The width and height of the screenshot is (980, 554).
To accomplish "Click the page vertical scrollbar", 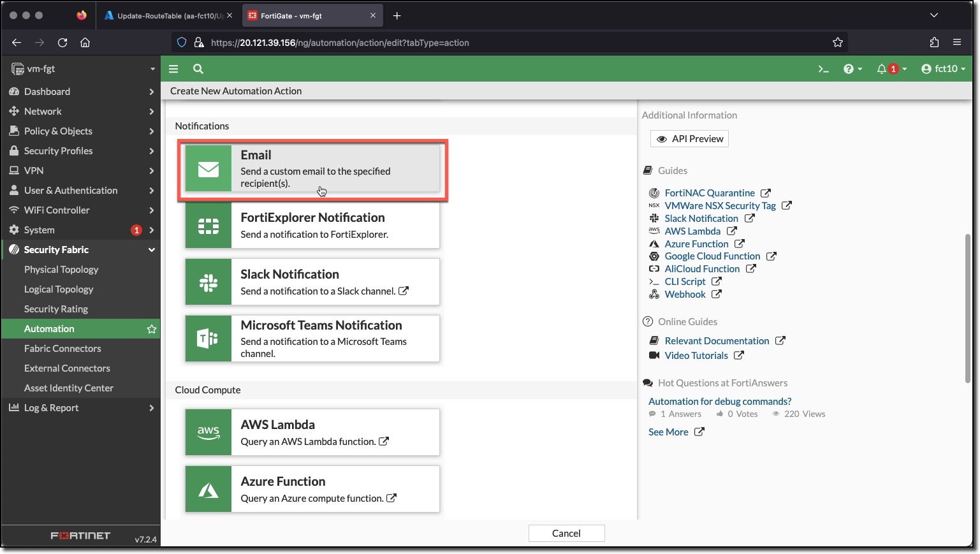I will click(x=968, y=309).
